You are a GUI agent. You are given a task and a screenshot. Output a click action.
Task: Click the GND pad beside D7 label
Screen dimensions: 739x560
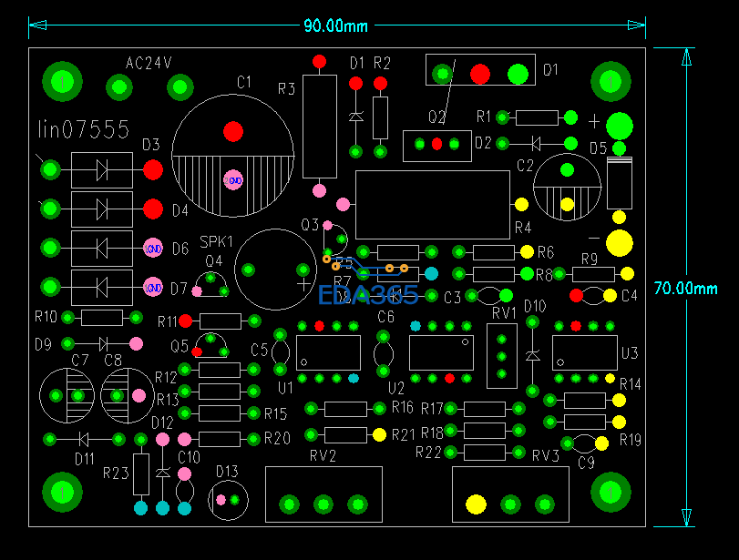[153, 288]
